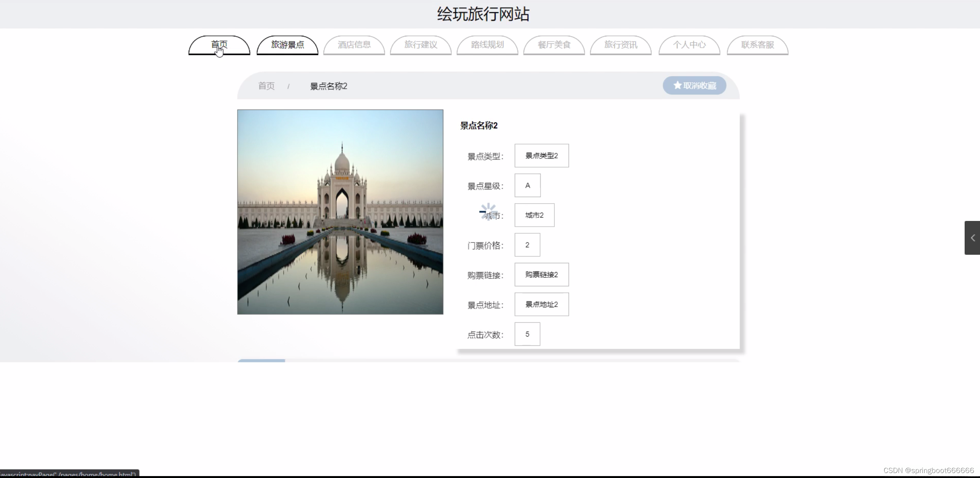Select the 旅行建议 navigation tab

[421, 45]
